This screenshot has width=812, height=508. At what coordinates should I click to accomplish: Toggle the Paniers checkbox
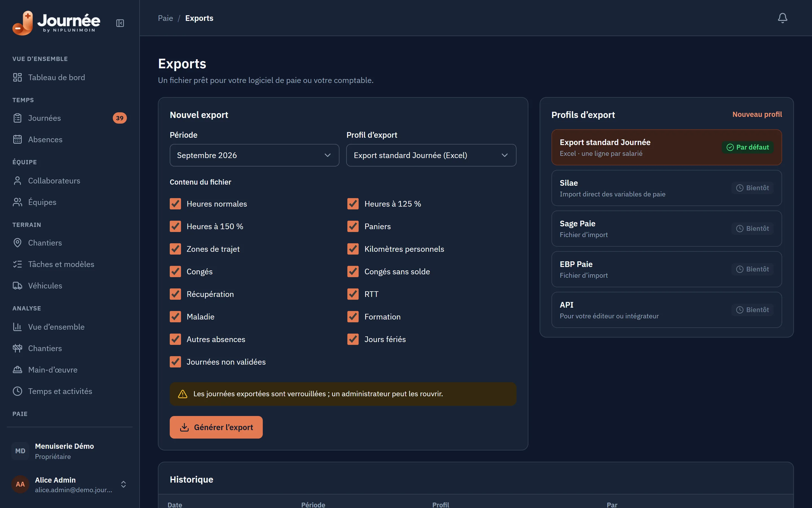(353, 226)
